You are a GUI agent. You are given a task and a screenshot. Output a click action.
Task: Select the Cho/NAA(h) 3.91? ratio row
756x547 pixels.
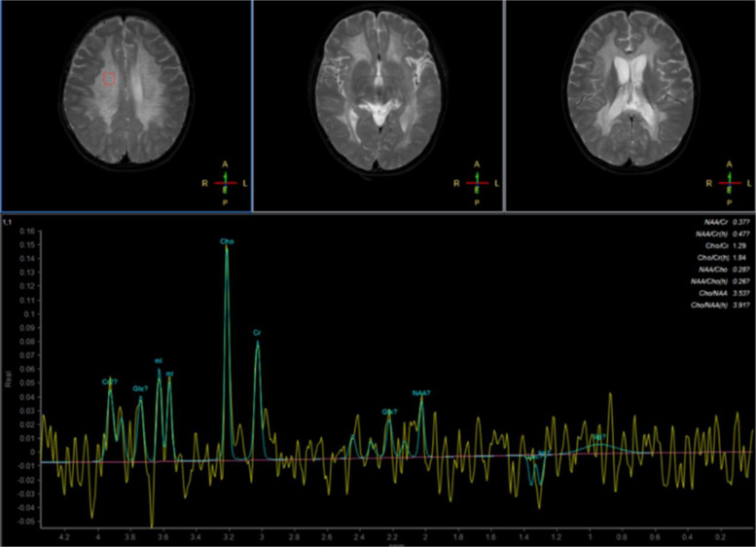[x=720, y=306]
